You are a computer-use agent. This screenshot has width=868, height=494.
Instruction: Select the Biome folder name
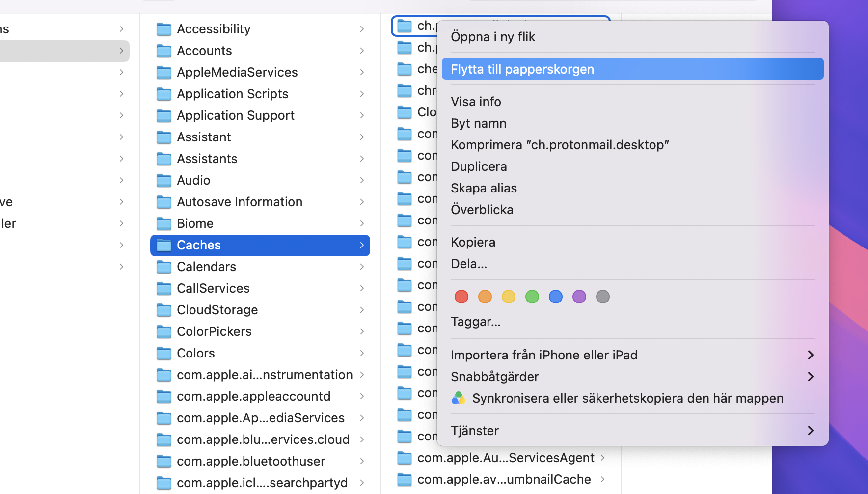point(195,224)
